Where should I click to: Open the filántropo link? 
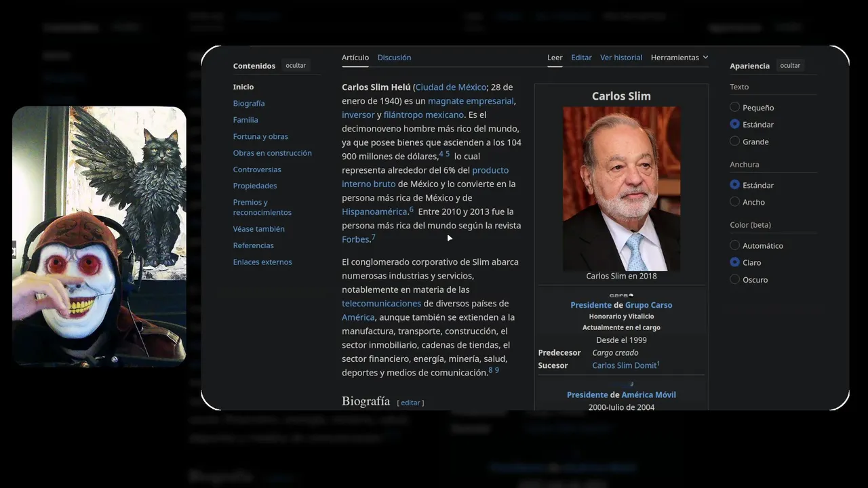403,115
